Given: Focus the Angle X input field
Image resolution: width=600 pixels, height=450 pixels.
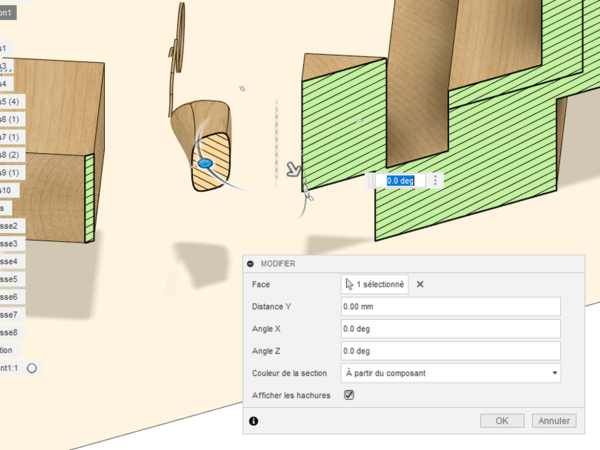Looking at the screenshot, I should click(449, 329).
